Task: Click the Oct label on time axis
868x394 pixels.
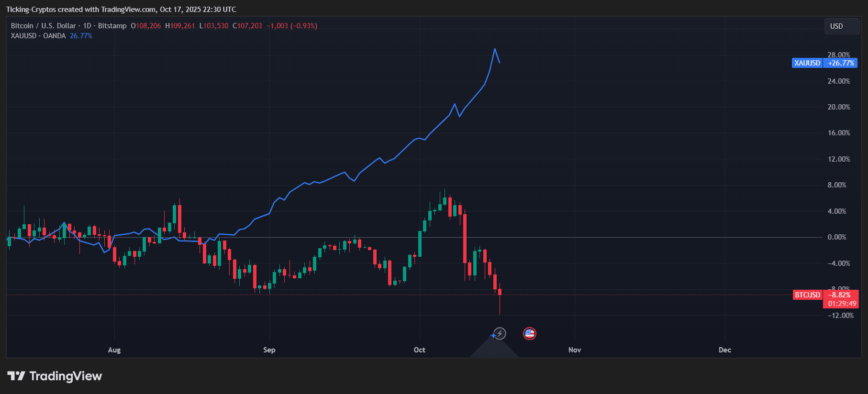Action: pos(419,350)
